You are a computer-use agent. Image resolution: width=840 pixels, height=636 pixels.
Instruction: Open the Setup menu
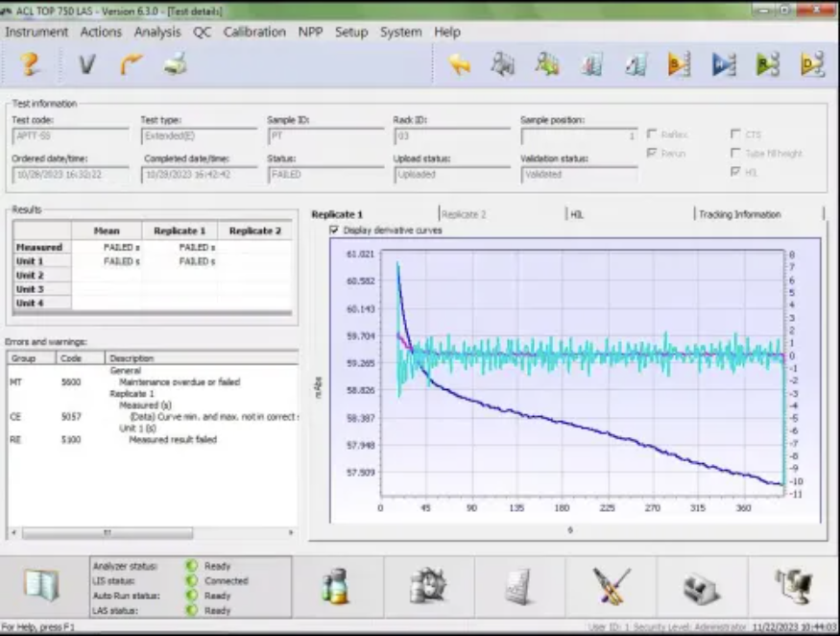click(351, 32)
